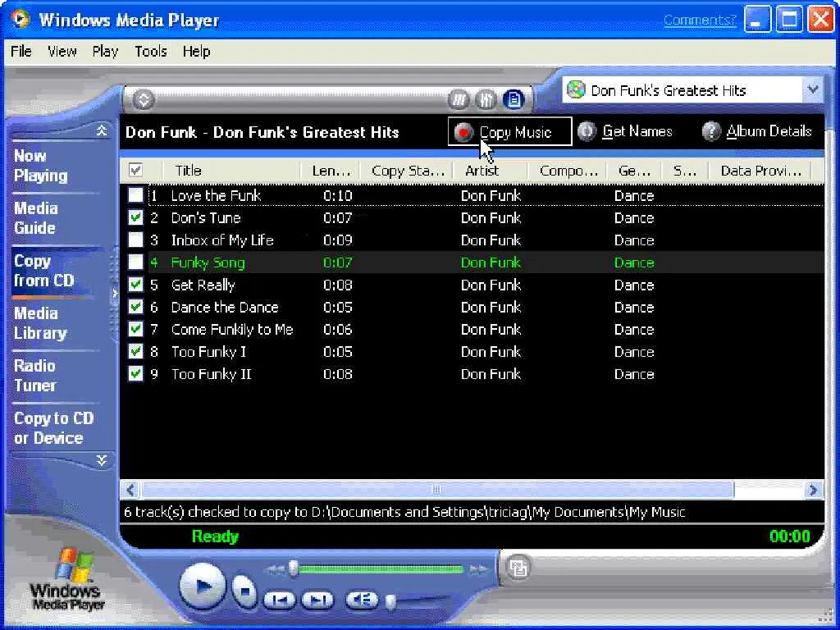
Task: Skip to previous track
Action: click(280, 600)
